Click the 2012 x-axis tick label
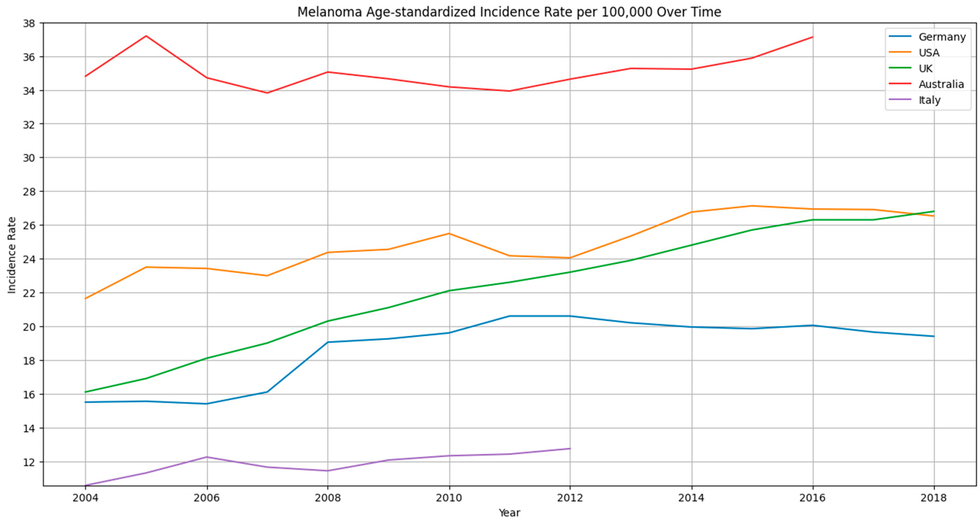Screen dimensions: 980x523 pos(570,498)
